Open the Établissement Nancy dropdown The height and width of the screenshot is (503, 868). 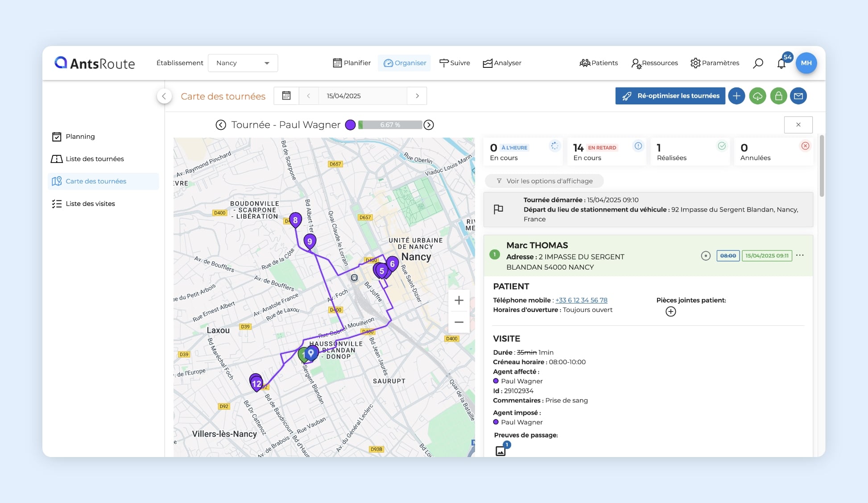tap(243, 63)
